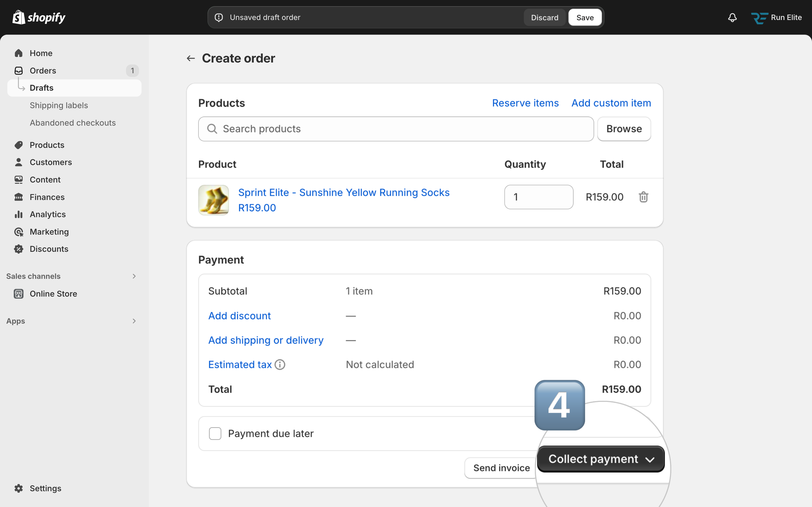Enable the Payment due later checkbox
This screenshot has width=812, height=507.
[x=215, y=433]
